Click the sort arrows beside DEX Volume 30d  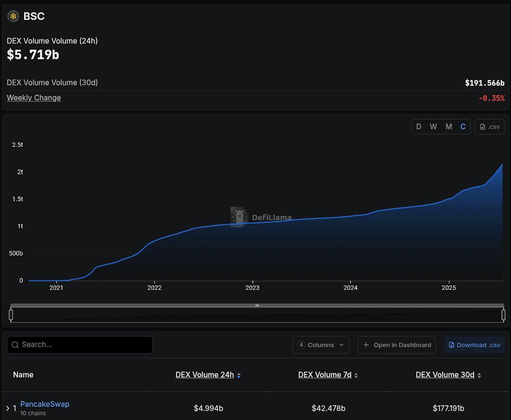(x=479, y=375)
